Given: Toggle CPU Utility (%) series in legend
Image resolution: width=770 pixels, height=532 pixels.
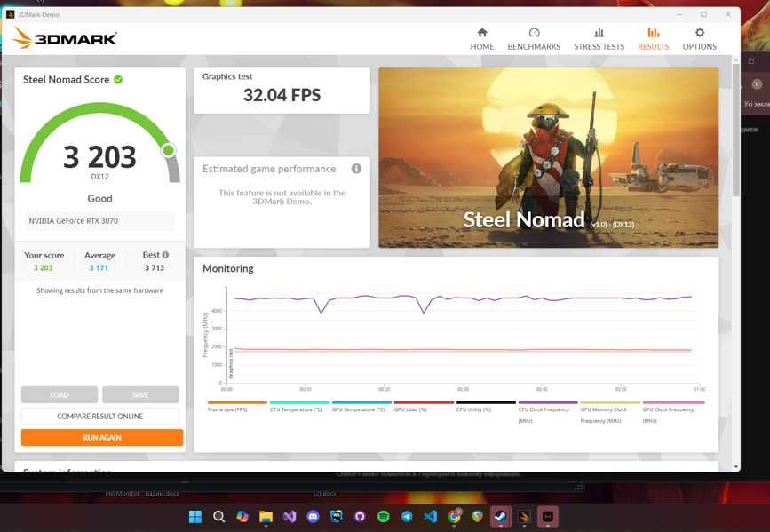Looking at the screenshot, I should point(486,406).
